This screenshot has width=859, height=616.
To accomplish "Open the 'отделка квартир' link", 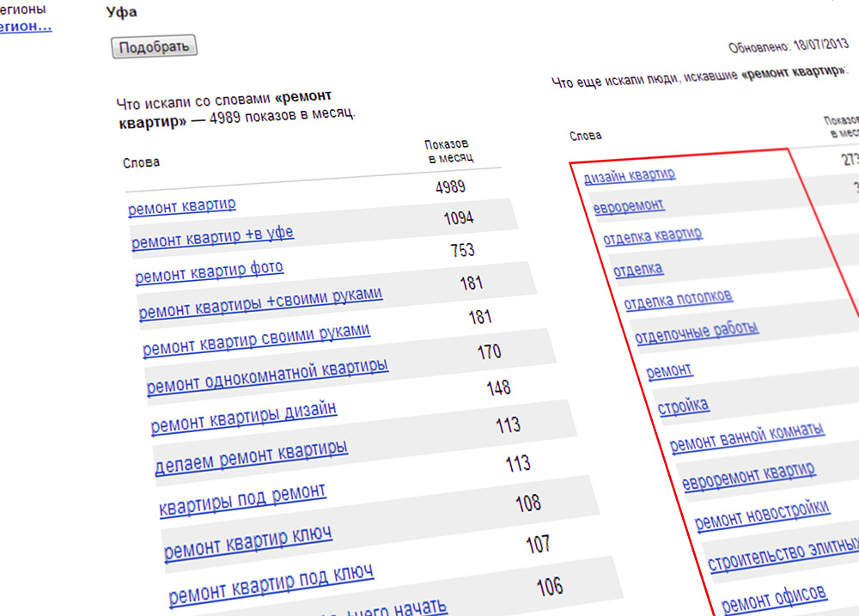I will coord(652,235).
